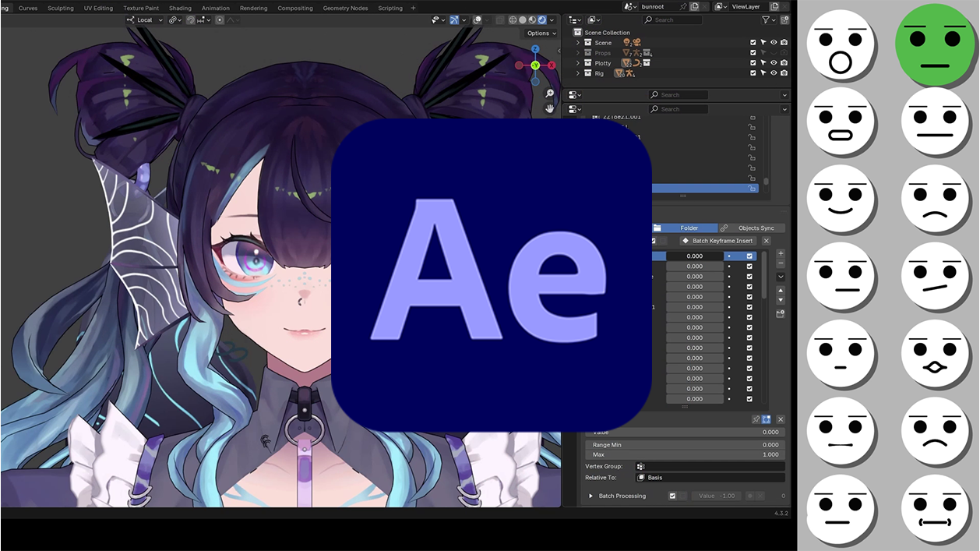Click the Basis field in Relative To

(x=710, y=477)
